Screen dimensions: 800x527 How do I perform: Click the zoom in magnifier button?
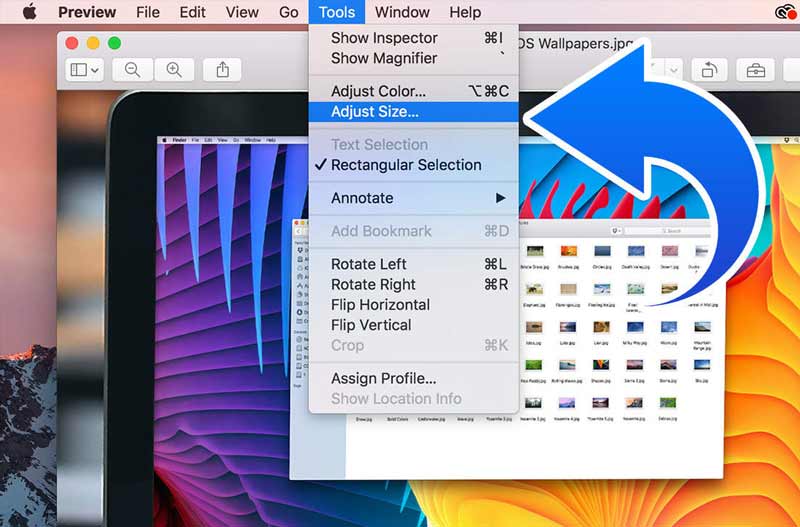[x=174, y=70]
